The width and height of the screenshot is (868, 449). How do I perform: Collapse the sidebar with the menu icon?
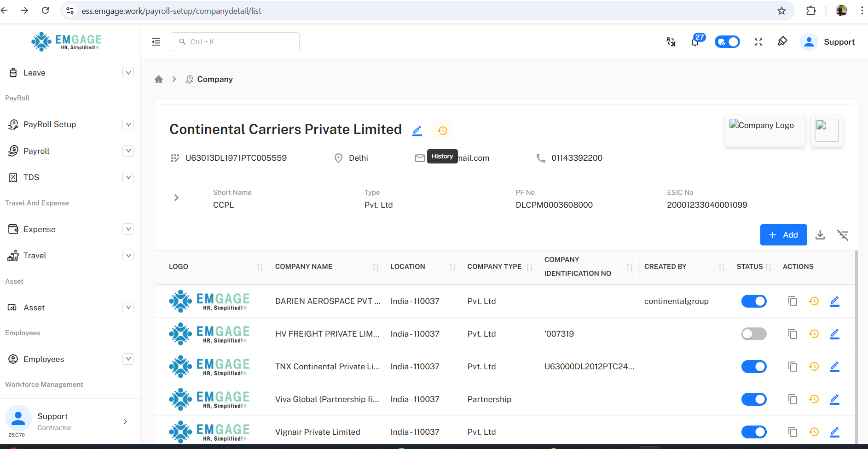[x=156, y=42]
